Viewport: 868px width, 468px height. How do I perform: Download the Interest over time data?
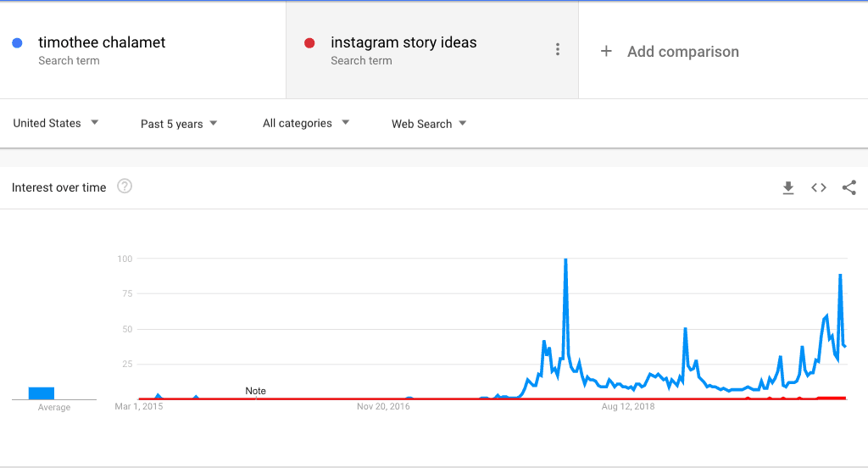[x=788, y=187]
